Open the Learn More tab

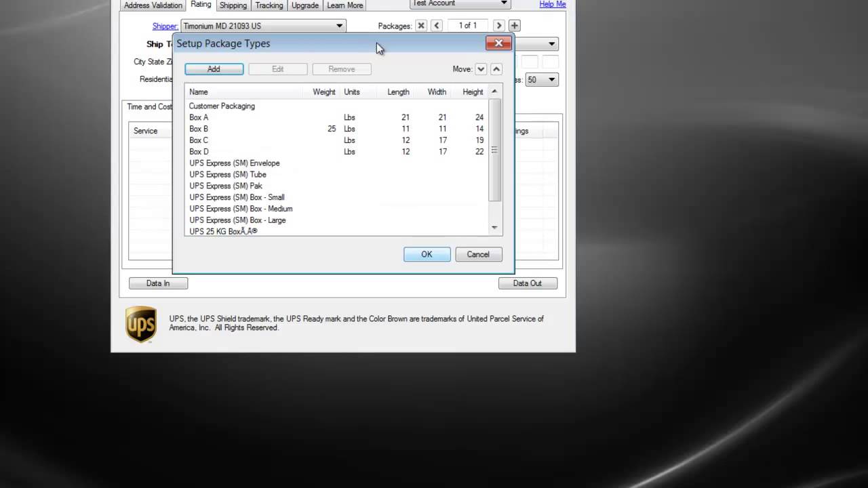click(x=345, y=5)
